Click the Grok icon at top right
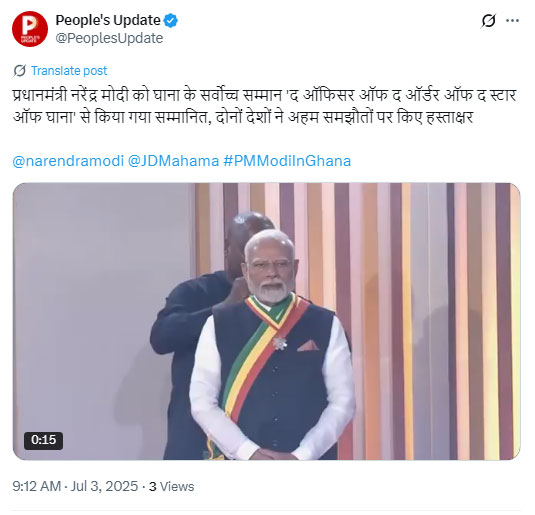This screenshot has height=515, width=535. pyautogui.click(x=488, y=21)
